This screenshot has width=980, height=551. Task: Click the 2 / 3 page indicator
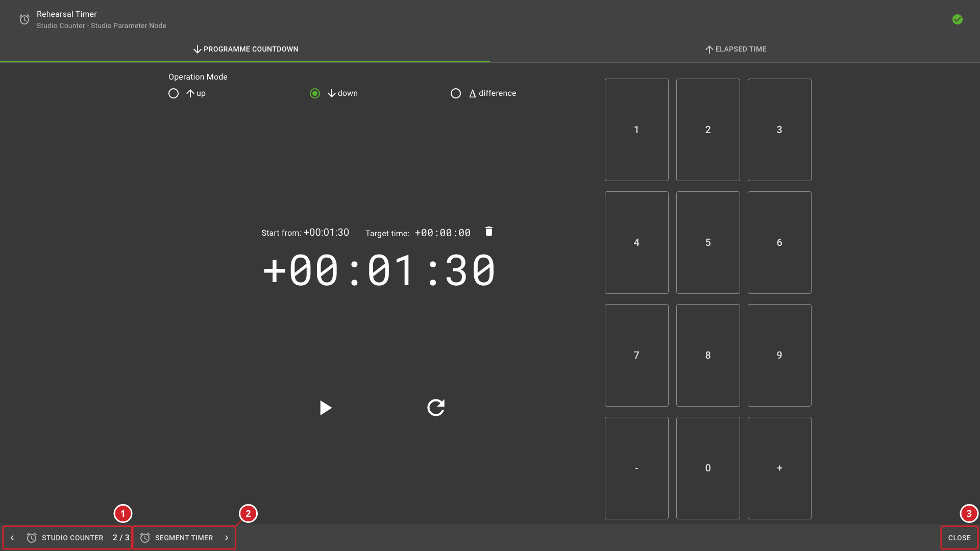121,538
